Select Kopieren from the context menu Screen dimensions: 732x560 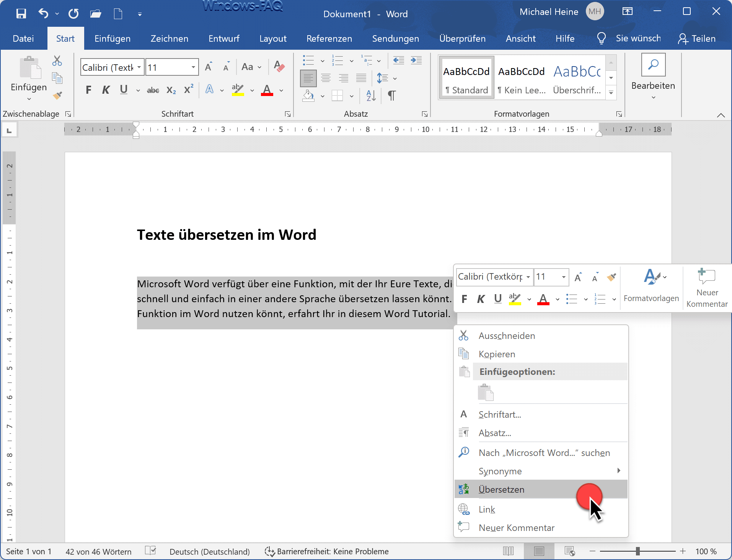coord(541,354)
